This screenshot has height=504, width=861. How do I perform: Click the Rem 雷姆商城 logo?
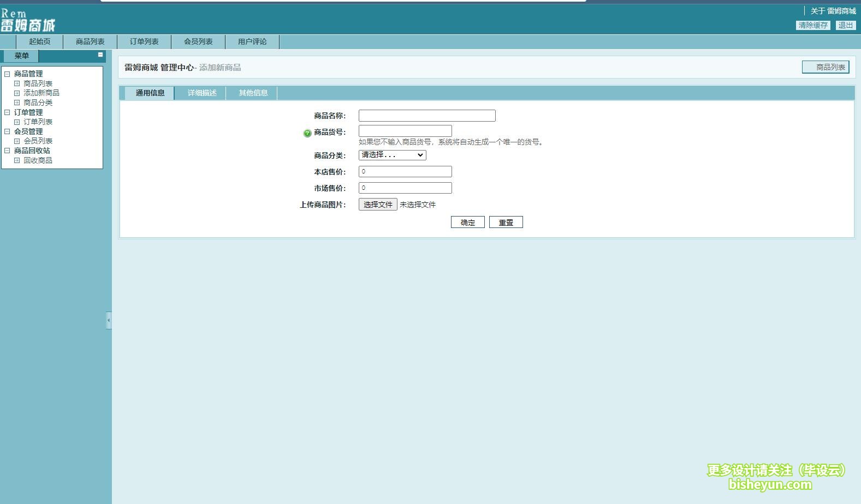28,20
